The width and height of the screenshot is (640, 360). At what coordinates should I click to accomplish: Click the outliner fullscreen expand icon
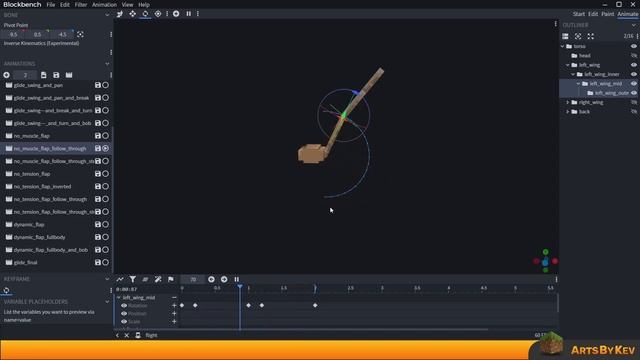click(x=591, y=36)
